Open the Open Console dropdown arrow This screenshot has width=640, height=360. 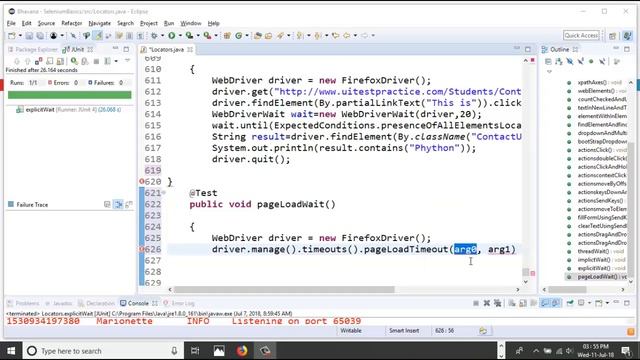click(x=607, y=303)
